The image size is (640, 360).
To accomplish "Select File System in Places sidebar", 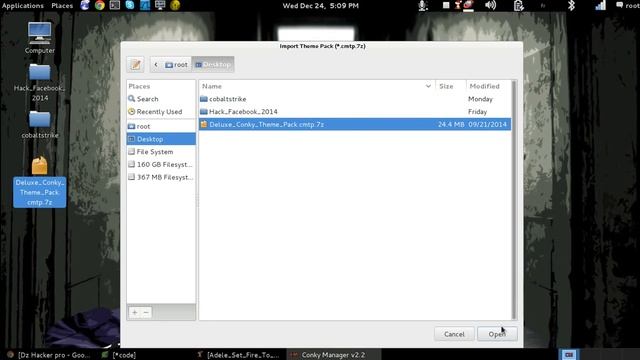I will 161,152.
